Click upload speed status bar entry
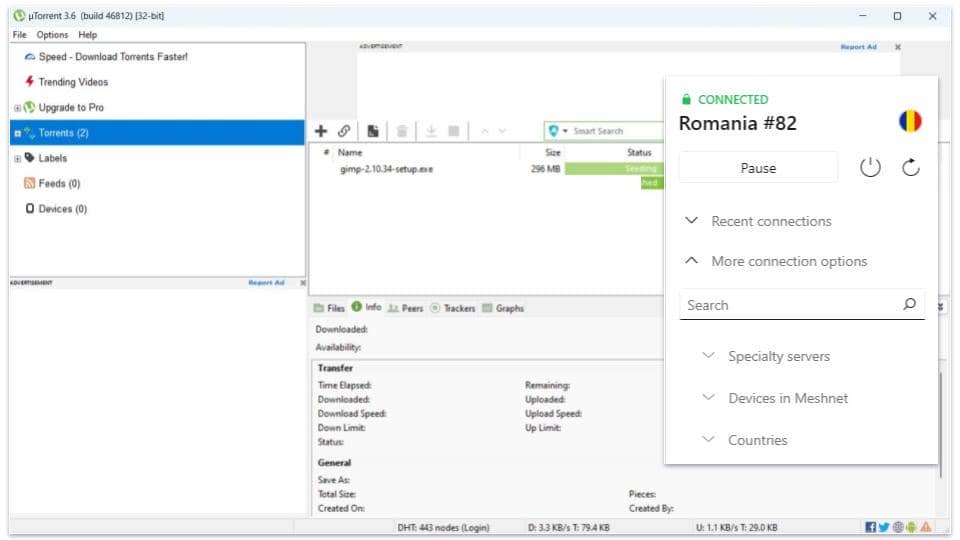 (x=737, y=527)
